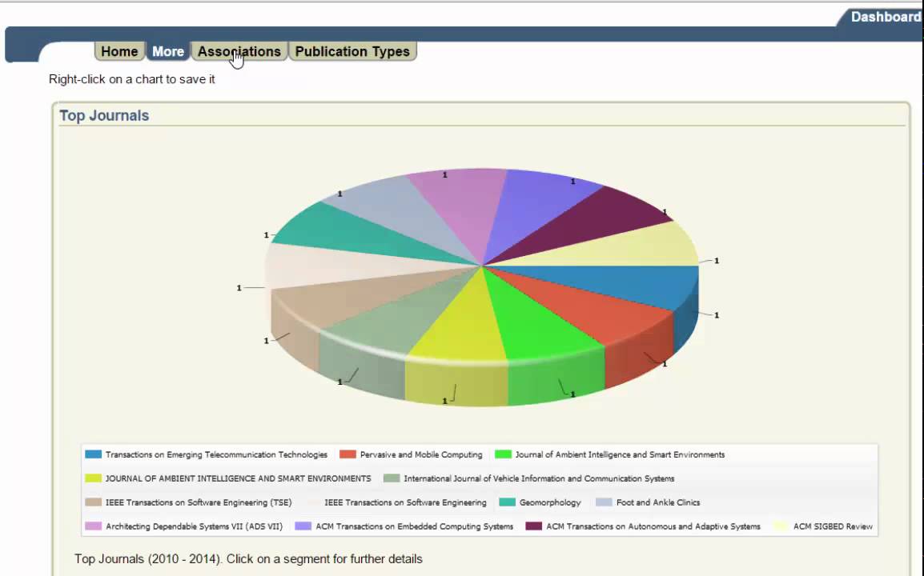Select the bright green pie segment
Image resolution: width=924 pixels, height=576 pixels.
coord(539,330)
